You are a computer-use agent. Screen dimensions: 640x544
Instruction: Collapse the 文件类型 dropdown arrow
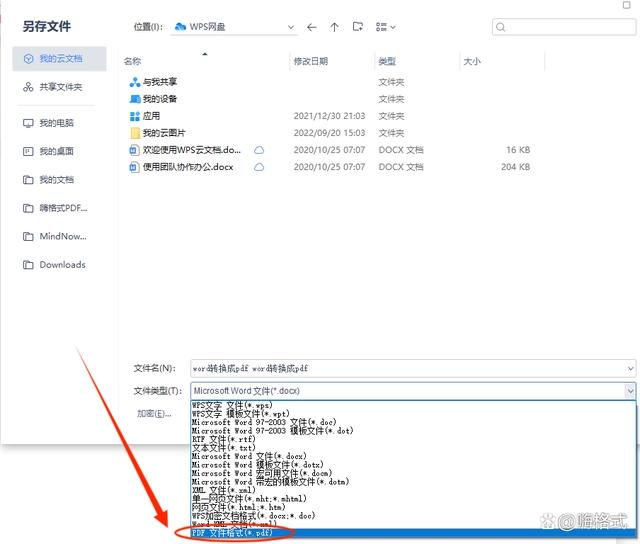[x=630, y=391]
